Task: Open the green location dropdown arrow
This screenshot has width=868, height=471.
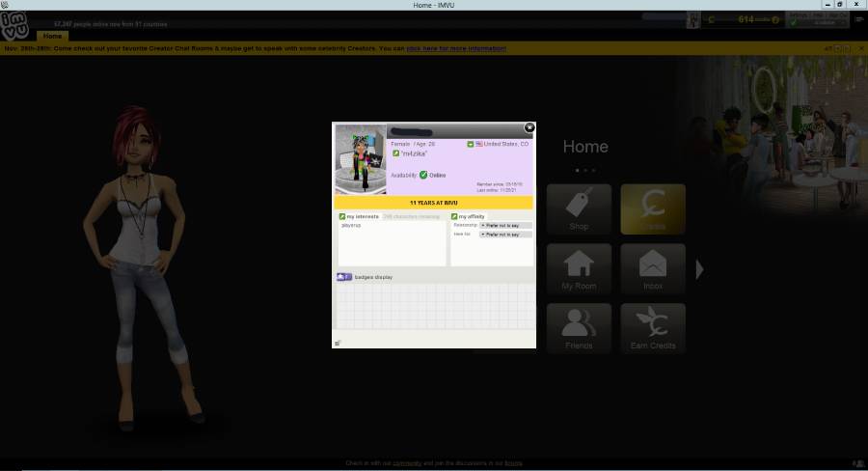Action: [x=471, y=144]
